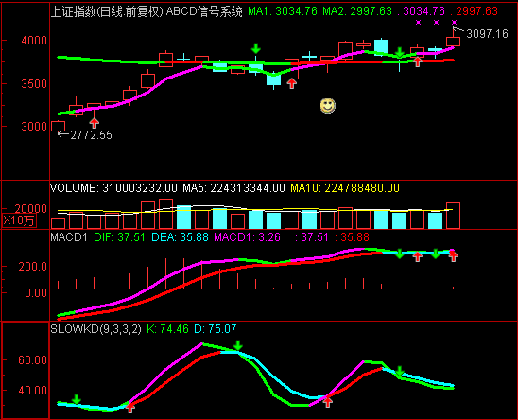Click the green down arrow above the candlesticks
518x420 pixels.
[256, 48]
